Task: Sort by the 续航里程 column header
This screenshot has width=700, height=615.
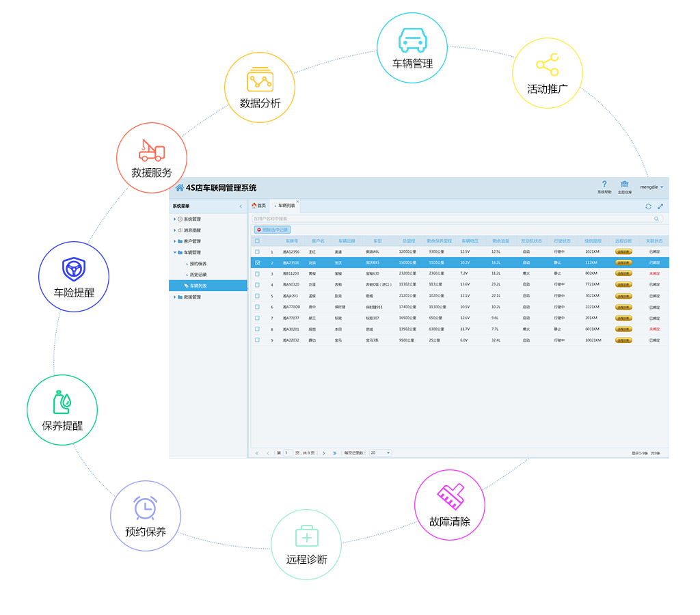Action: tap(593, 241)
